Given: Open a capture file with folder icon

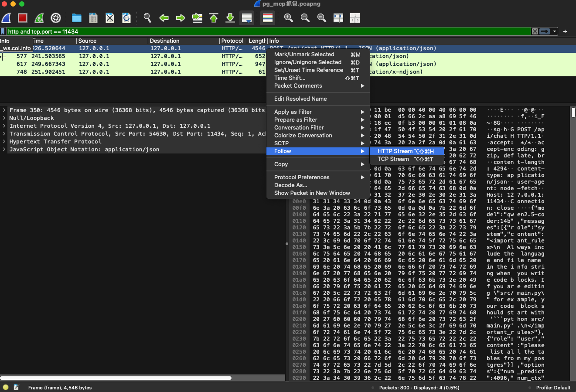Looking at the screenshot, I should coord(77,18).
